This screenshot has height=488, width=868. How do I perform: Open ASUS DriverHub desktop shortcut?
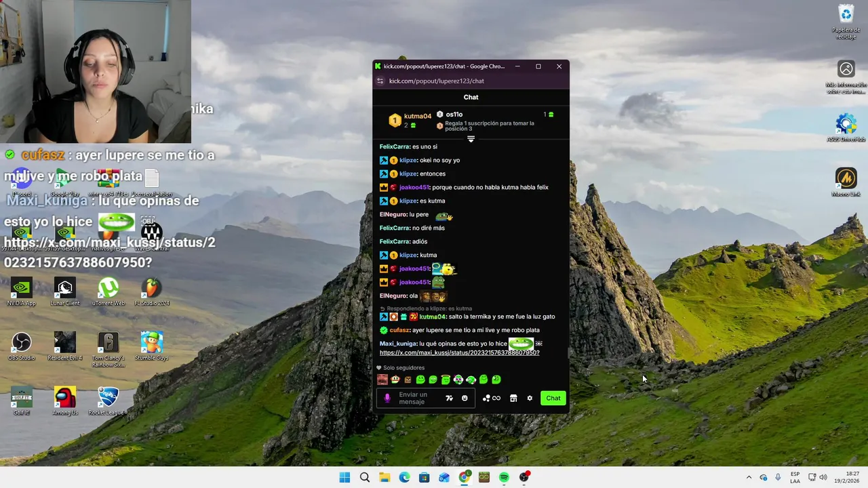click(x=846, y=127)
